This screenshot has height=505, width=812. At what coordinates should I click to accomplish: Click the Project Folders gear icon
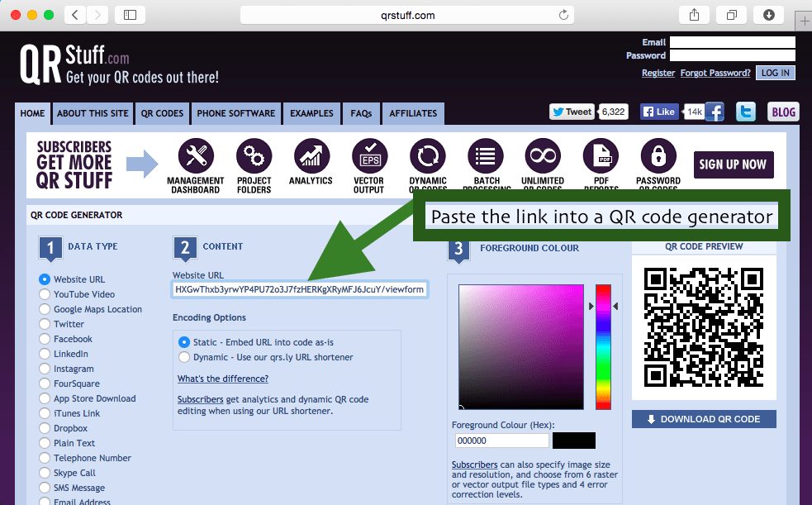pos(254,155)
